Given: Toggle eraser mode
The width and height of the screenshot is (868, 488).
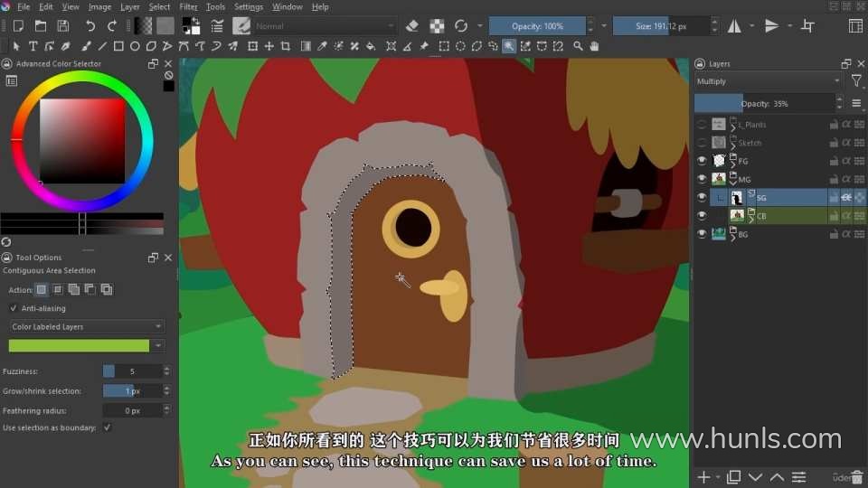Looking at the screenshot, I should click(412, 26).
